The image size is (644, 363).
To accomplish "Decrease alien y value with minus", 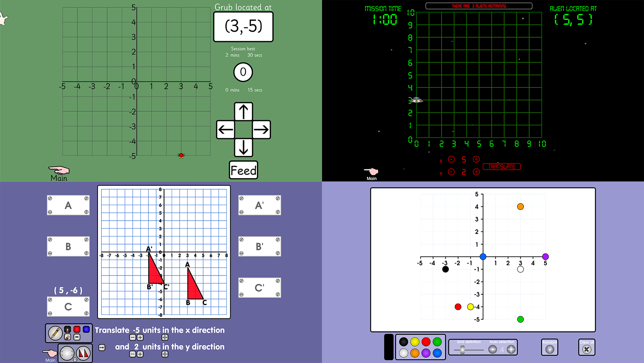I will (451, 172).
